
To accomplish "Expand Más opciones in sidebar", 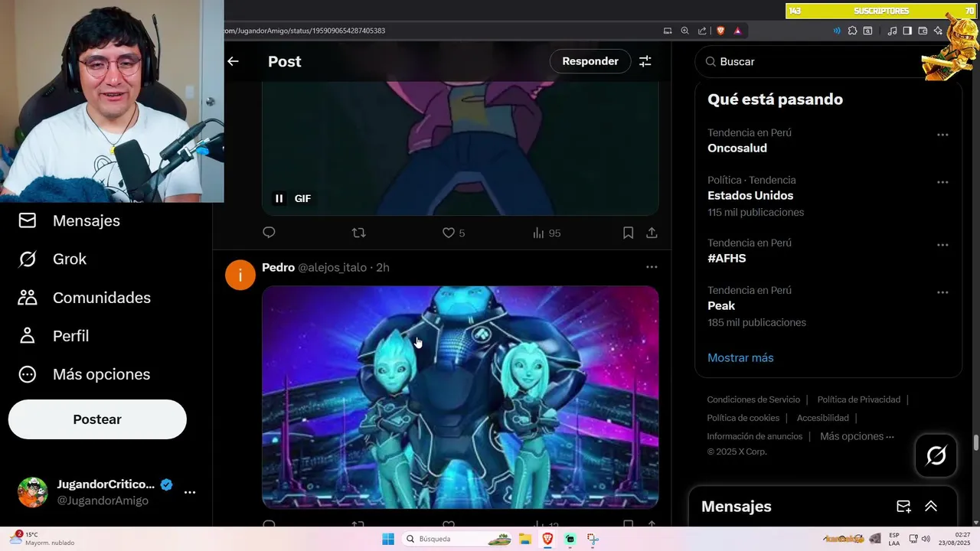I will (x=84, y=374).
